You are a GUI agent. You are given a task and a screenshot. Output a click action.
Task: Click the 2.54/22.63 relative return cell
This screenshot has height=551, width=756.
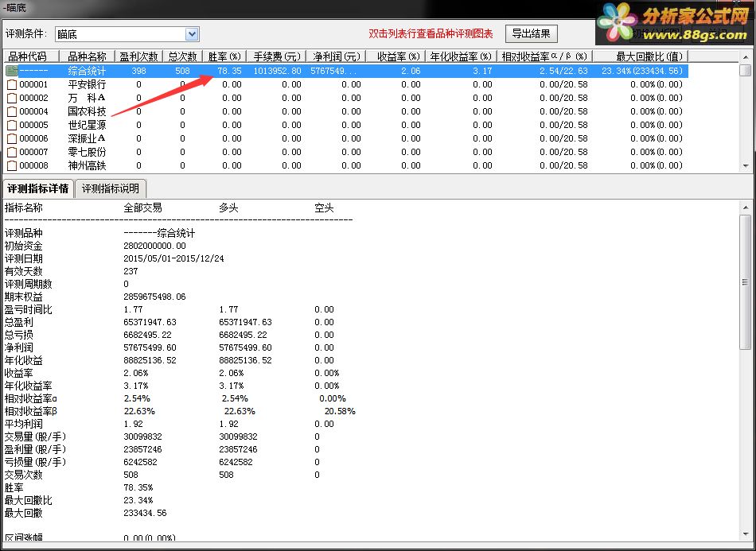click(563, 71)
